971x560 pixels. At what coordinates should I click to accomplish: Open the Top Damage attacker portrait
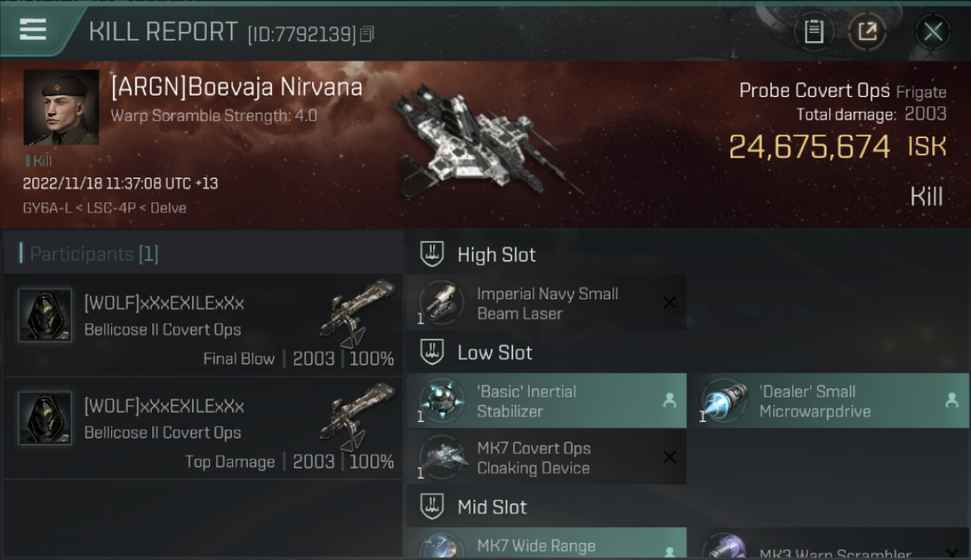tap(45, 418)
